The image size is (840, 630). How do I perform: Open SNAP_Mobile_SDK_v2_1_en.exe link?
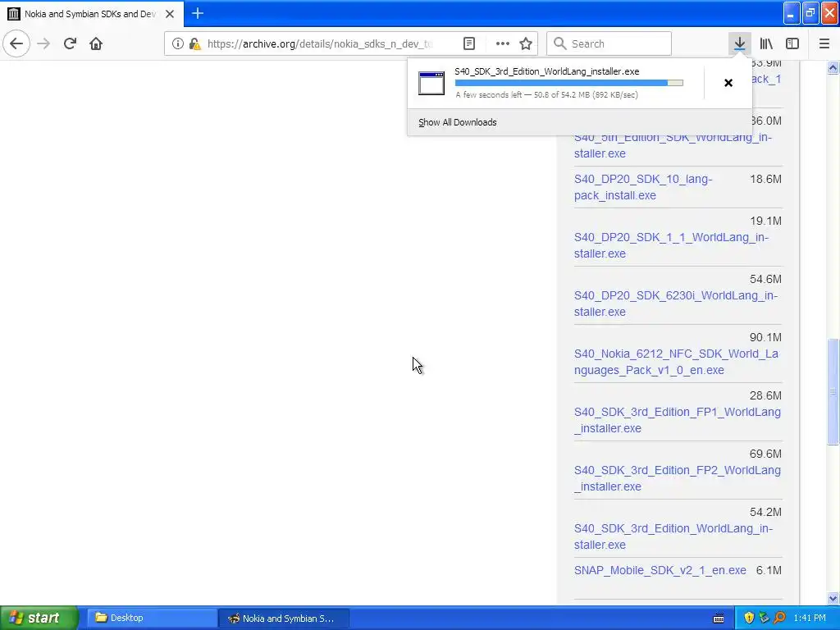[x=660, y=570]
